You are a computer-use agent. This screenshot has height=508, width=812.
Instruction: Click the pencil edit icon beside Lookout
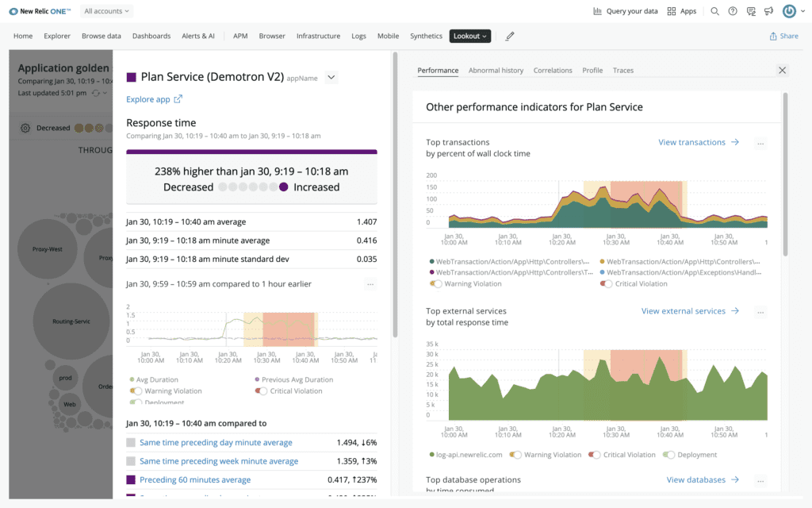(x=510, y=36)
